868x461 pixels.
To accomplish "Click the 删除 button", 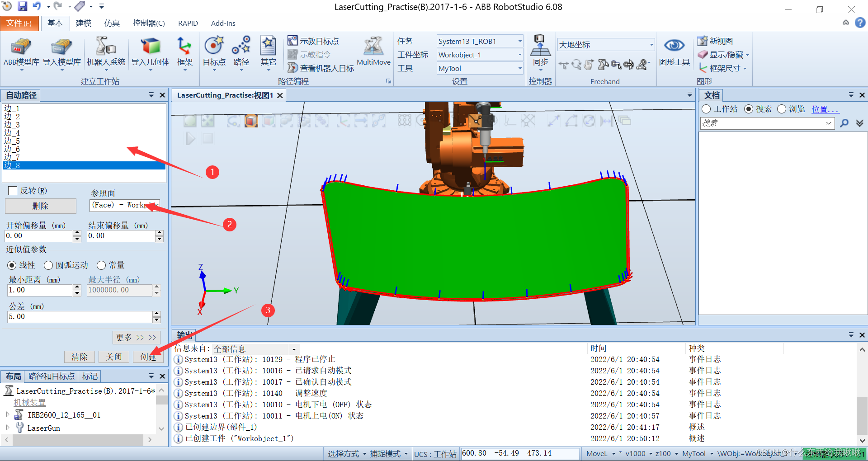I will (40, 206).
